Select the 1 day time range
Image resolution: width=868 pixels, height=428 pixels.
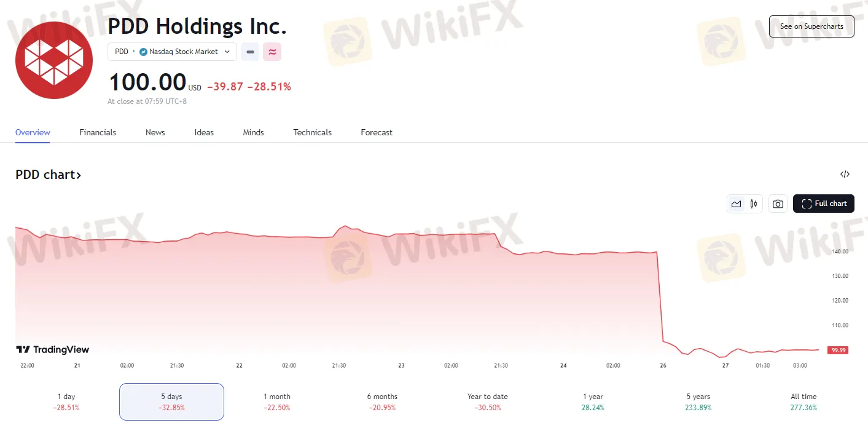pyautogui.click(x=66, y=402)
